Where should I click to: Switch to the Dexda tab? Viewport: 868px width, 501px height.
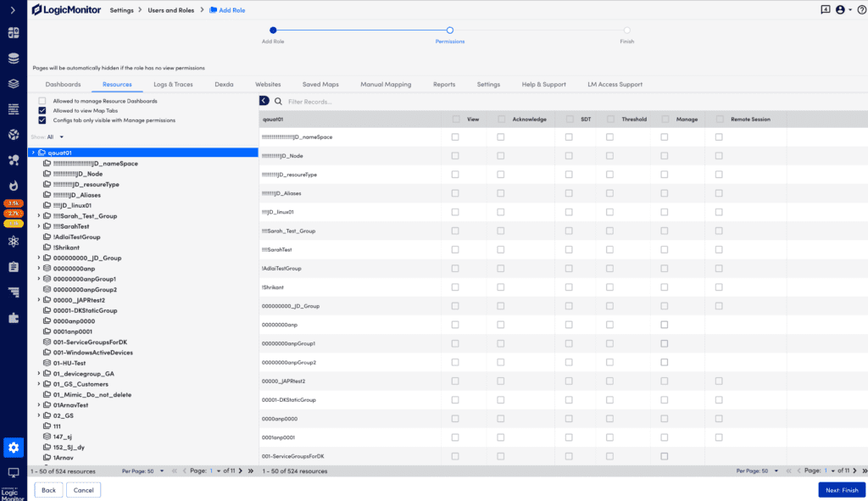(224, 84)
